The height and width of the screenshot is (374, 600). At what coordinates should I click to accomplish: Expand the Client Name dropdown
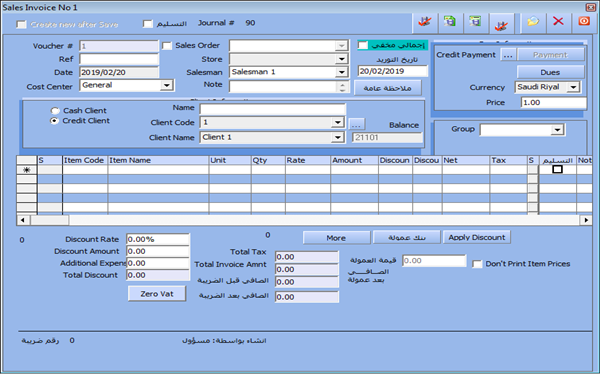[x=337, y=137]
